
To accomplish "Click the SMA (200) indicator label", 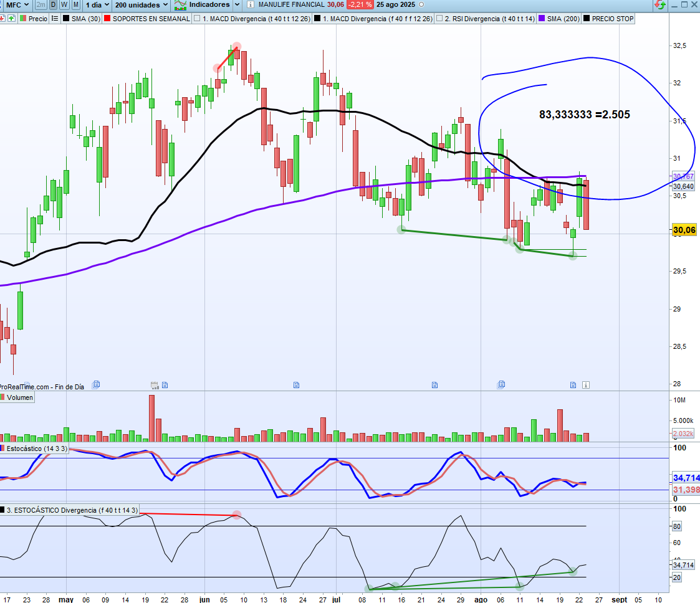I will 563,19.
